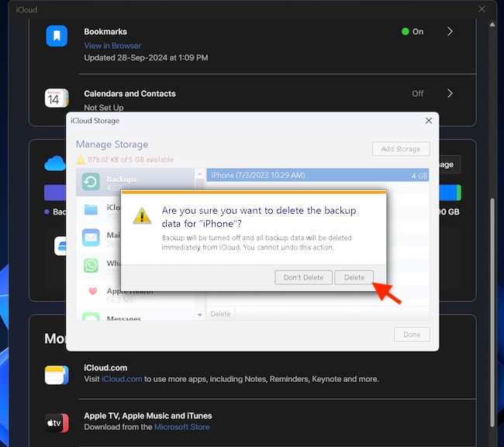Image resolution: width=504 pixels, height=447 pixels.
Task: Click the storage list scroll-down arrow
Action: click(x=200, y=315)
